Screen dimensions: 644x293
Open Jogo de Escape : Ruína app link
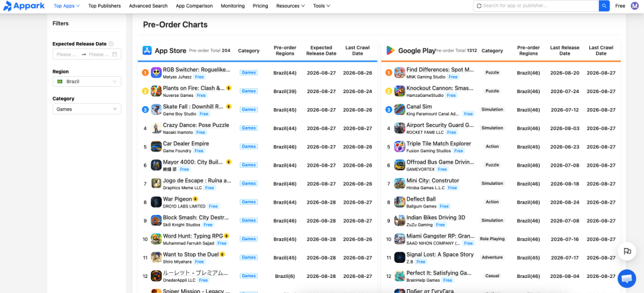tap(197, 180)
